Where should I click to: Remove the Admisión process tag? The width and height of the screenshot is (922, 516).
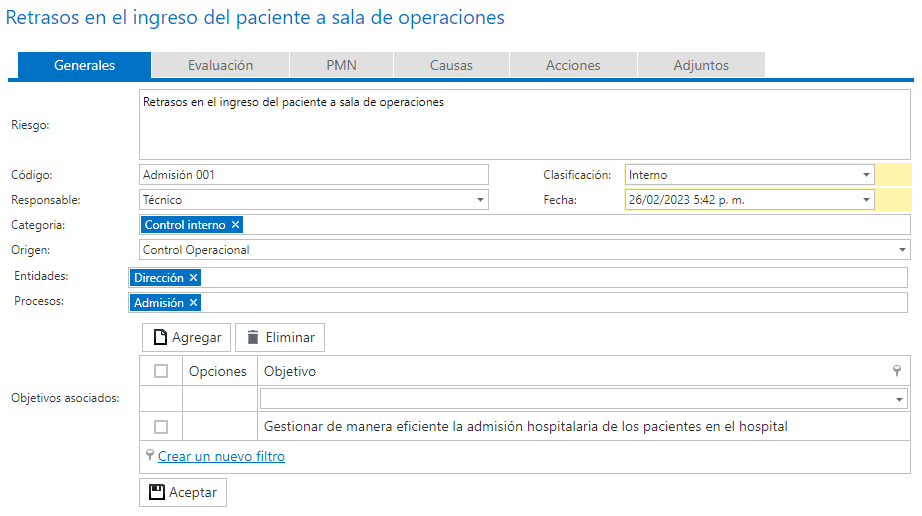pos(193,303)
